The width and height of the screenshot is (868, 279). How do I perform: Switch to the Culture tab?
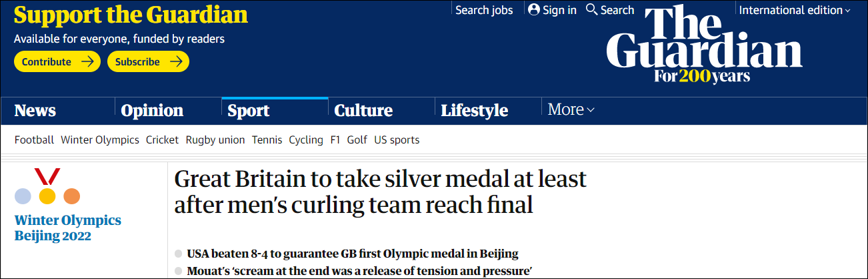pos(363,111)
